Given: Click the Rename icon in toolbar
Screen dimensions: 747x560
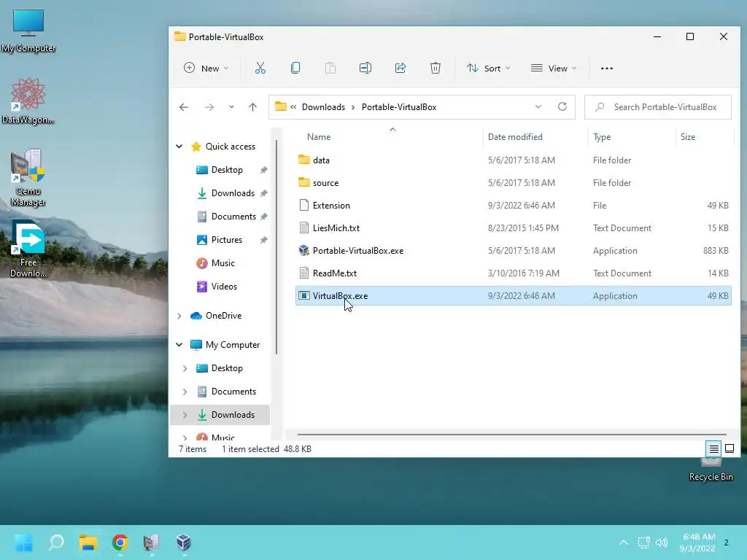Looking at the screenshot, I should tap(365, 68).
